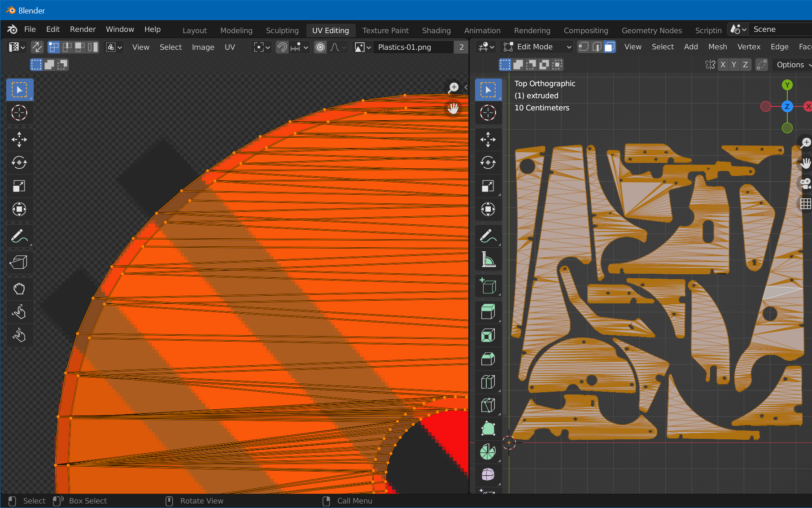The height and width of the screenshot is (508, 812).
Task: Browse image dropdown next to Plastics-01.png
Action: pos(362,47)
